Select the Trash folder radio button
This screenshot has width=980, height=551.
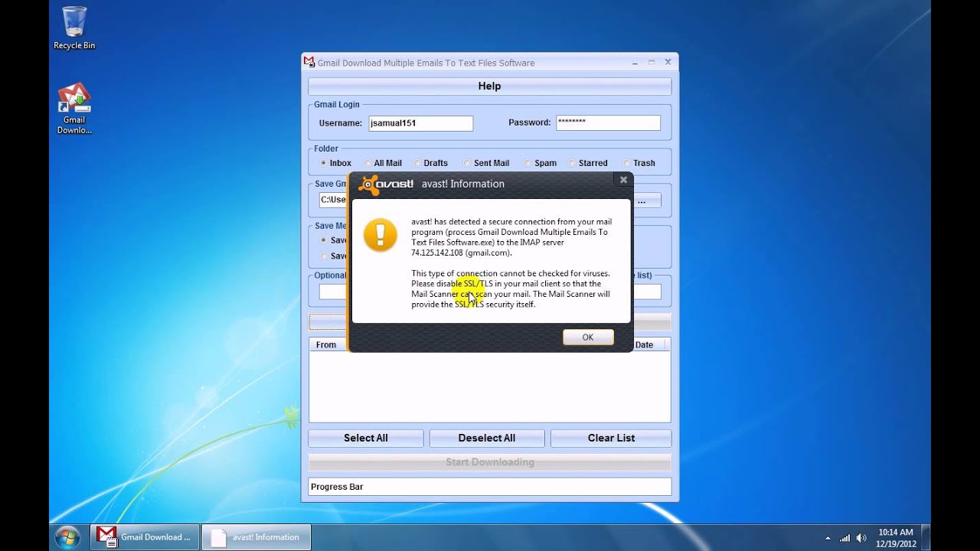(627, 163)
